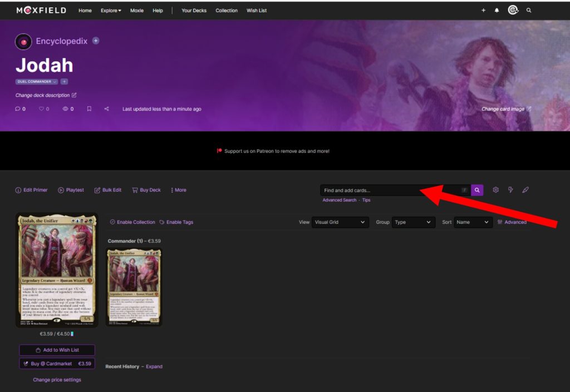Open Bulk Edit
570x392 pixels.
point(107,190)
